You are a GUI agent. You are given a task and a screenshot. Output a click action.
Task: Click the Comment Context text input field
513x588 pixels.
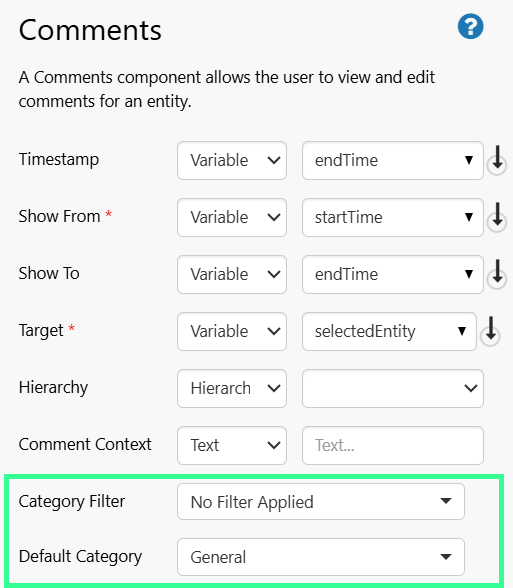click(393, 446)
